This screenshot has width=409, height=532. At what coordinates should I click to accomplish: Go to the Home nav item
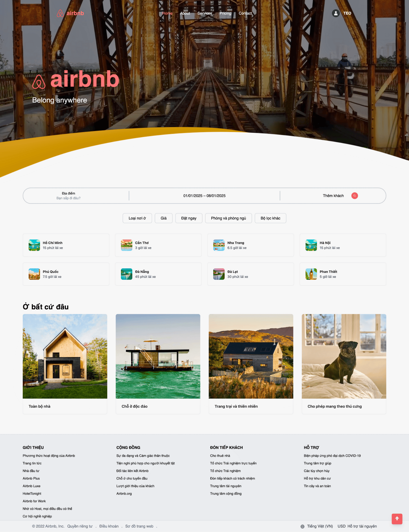tap(167, 13)
